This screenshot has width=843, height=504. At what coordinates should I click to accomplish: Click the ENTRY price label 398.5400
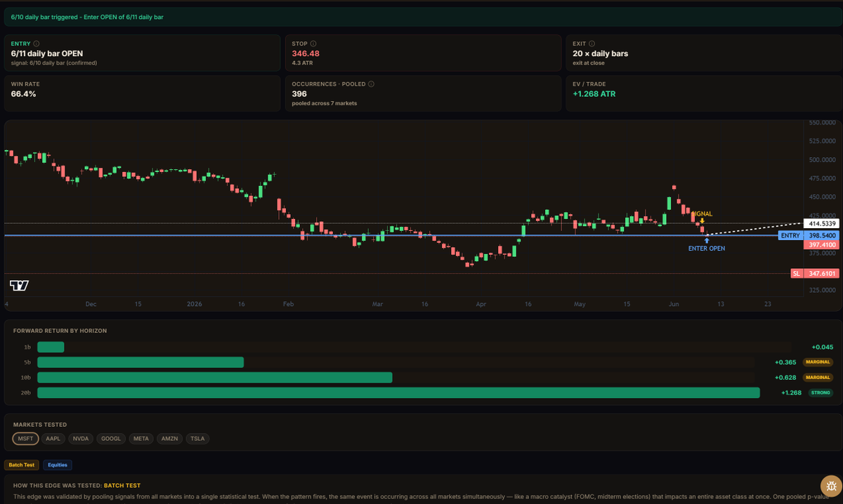point(809,236)
